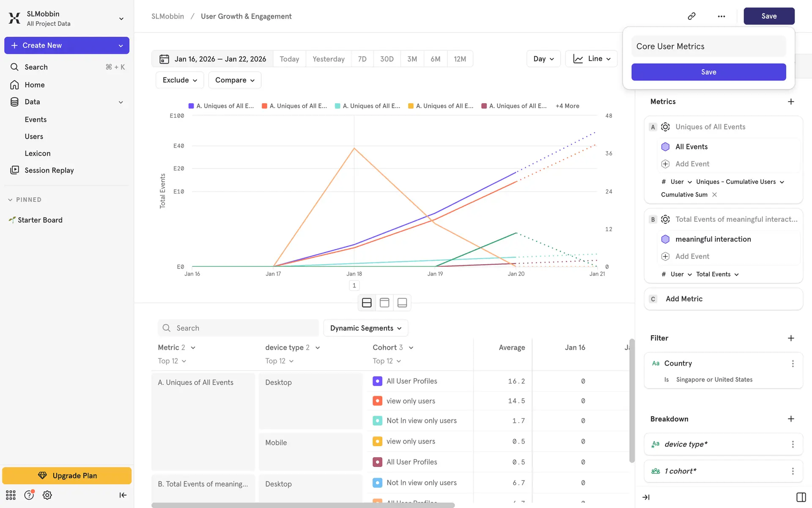This screenshot has width=812, height=508.
Task: Open the Day interval dropdown
Action: point(543,59)
